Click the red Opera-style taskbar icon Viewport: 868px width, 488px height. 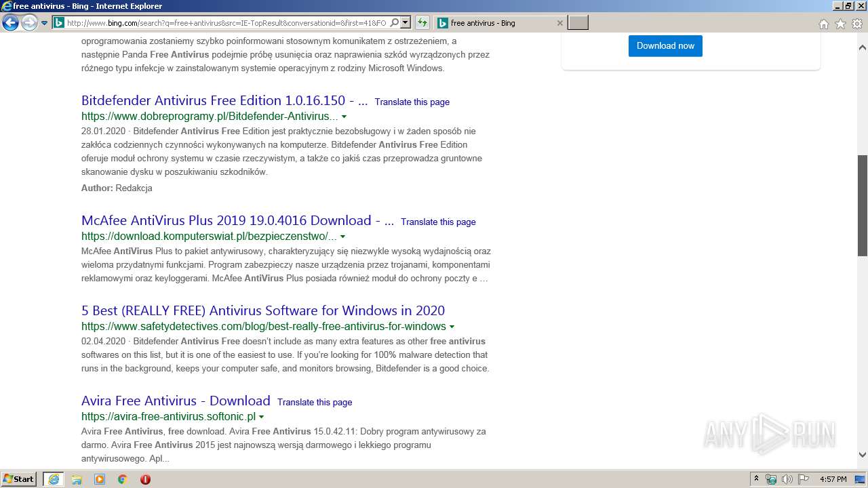145,479
